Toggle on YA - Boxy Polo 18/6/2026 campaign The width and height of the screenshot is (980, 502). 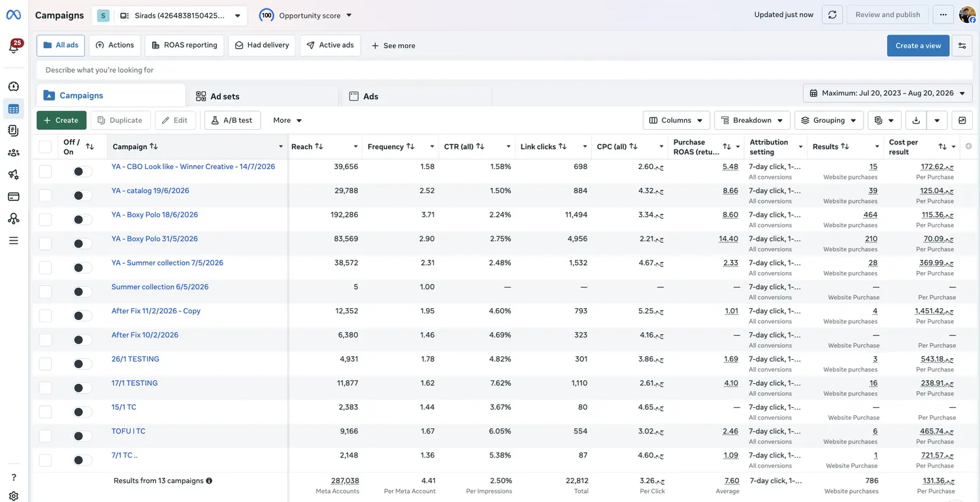pyautogui.click(x=82, y=219)
